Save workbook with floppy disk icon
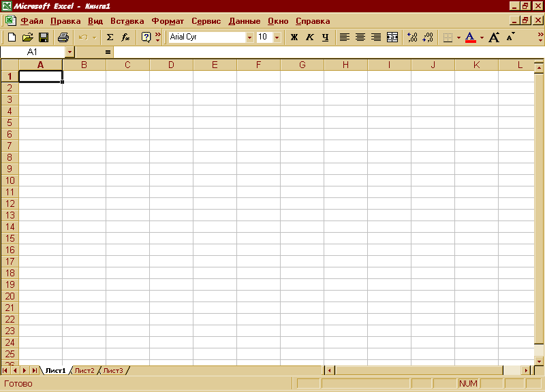The height and width of the screenshot is (392, 545). [44, 37]
